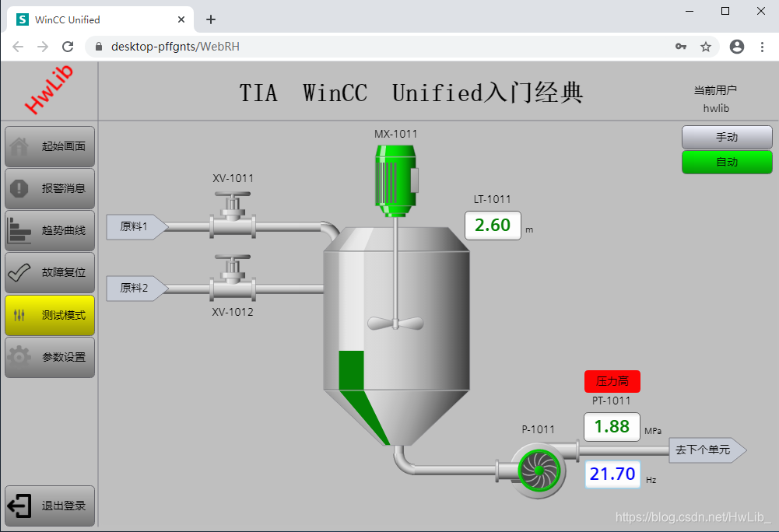
Task: Click the 原料2 inlet arrow label
Action: click(137, 288)
